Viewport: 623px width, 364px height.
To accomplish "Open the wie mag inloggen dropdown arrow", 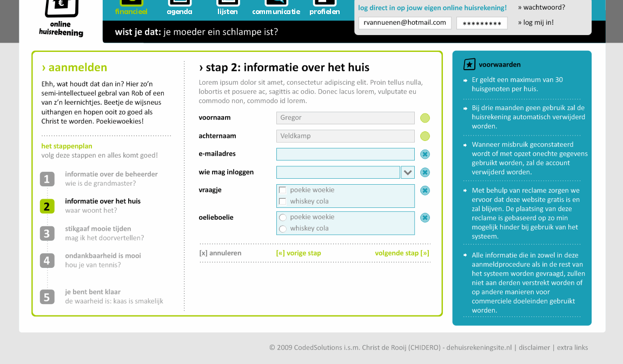I will pyautogui.click(x=408, y=172).
